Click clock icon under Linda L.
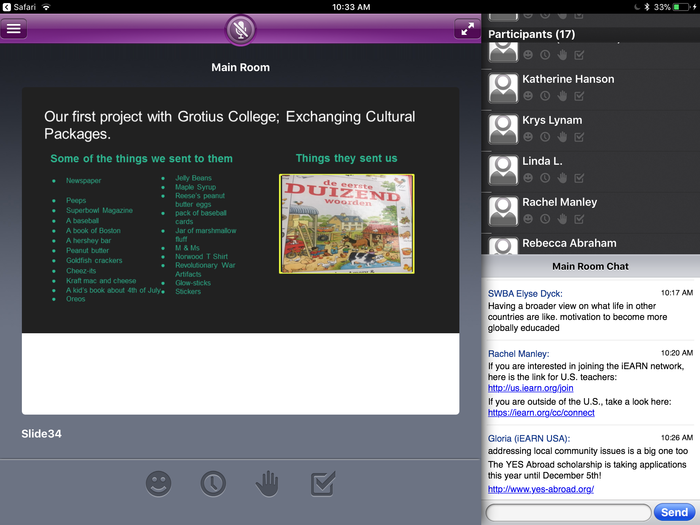 click(x=545, y=178)
